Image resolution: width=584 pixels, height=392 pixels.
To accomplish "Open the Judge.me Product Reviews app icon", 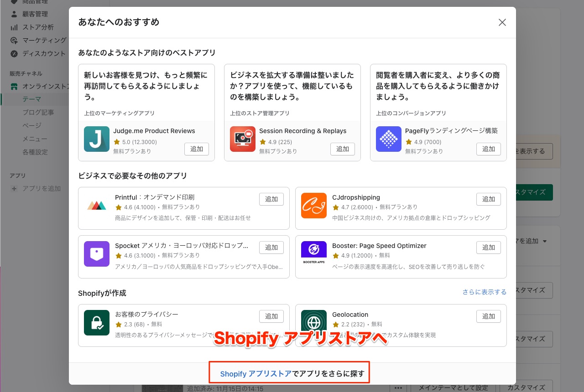I will (97, 139).
